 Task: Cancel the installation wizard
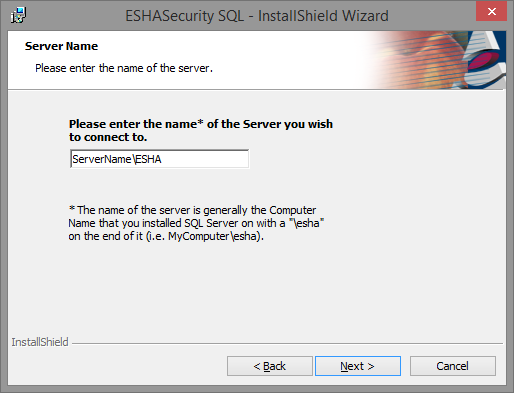(453, 366)
